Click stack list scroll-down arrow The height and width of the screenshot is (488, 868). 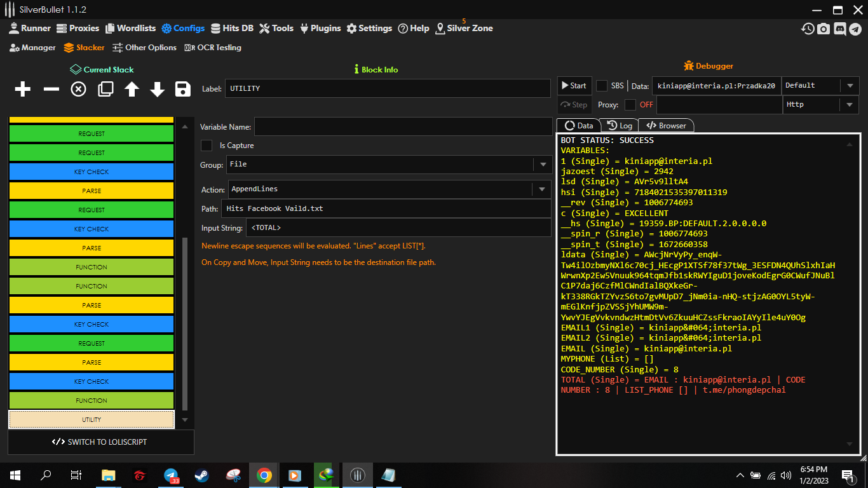[185, 420]
